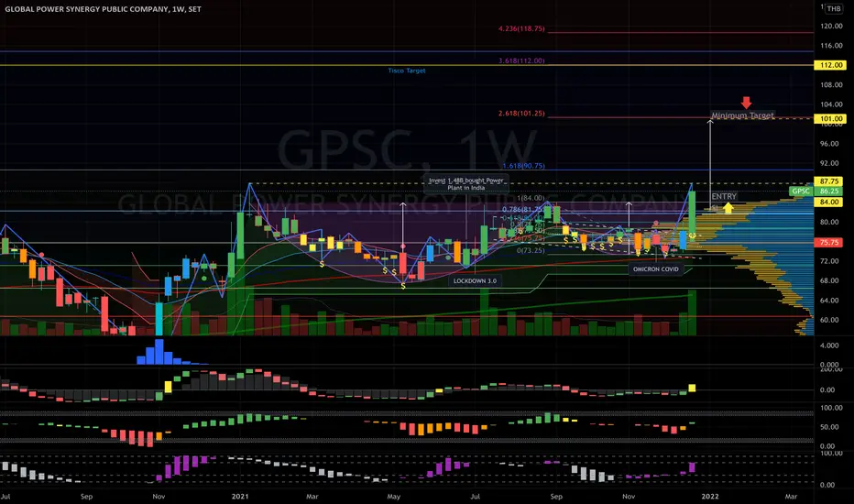The width and height of the screenshot is (854, 504).
Task: Click the 108.00 price axis label
Action: click(832, 85)
